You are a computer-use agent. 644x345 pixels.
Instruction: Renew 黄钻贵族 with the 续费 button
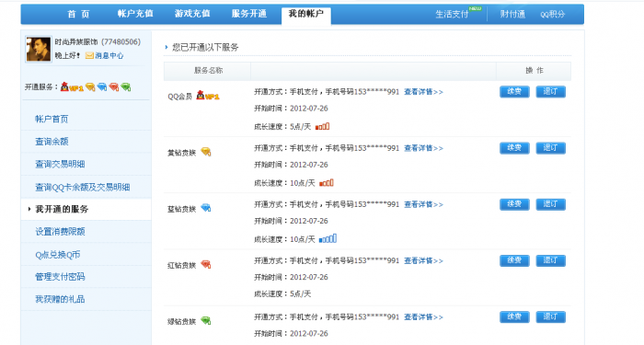tap(514, 148)
